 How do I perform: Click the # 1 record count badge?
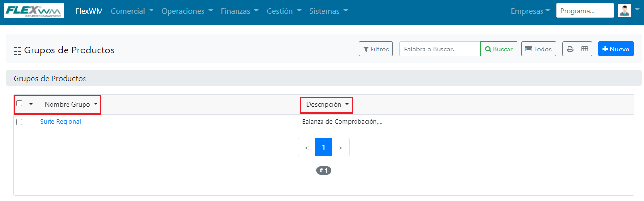(323, 170)
